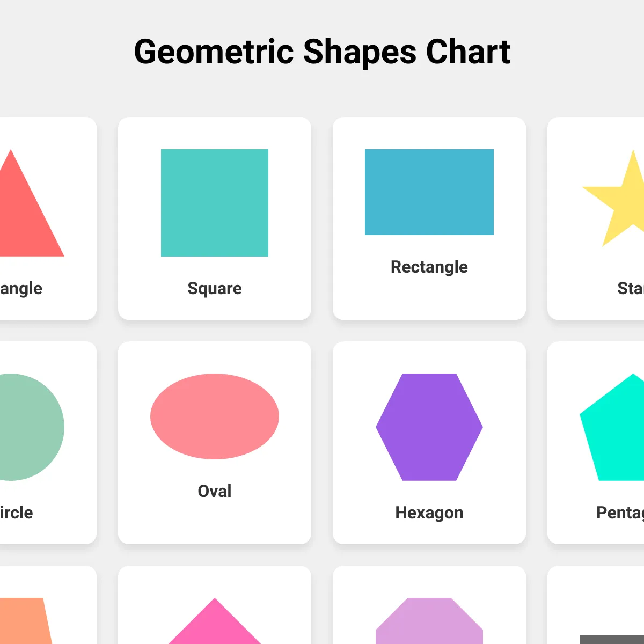Click the Rectangle label

pos(429,267)
